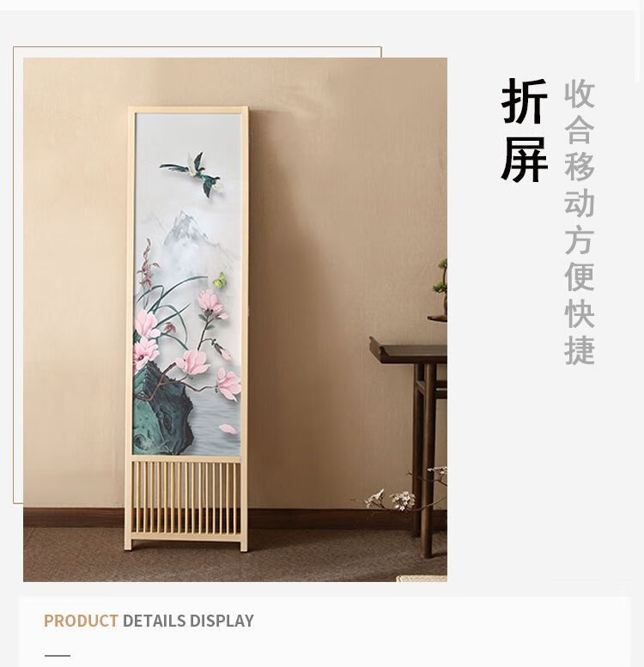Select the two flying birds on the screen
644x667 pixels.
click(192, 174)
